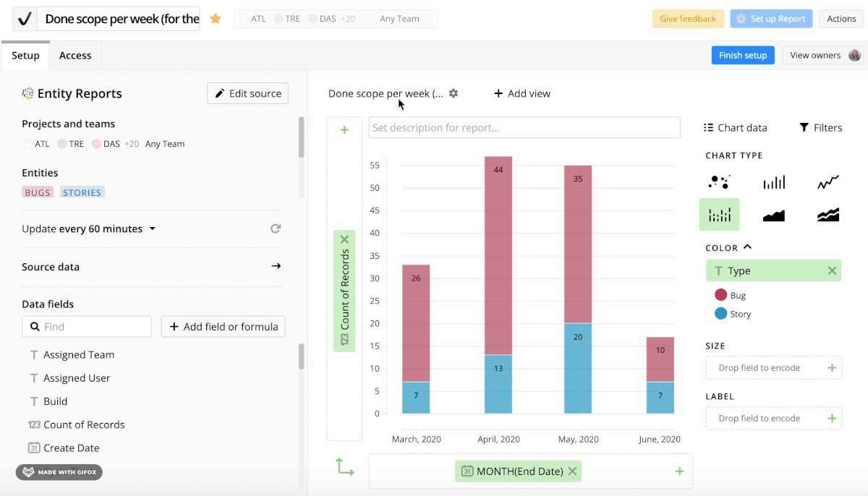
Task: Select the area chart type
Action: pyautogui.click(x=773, y=215)
